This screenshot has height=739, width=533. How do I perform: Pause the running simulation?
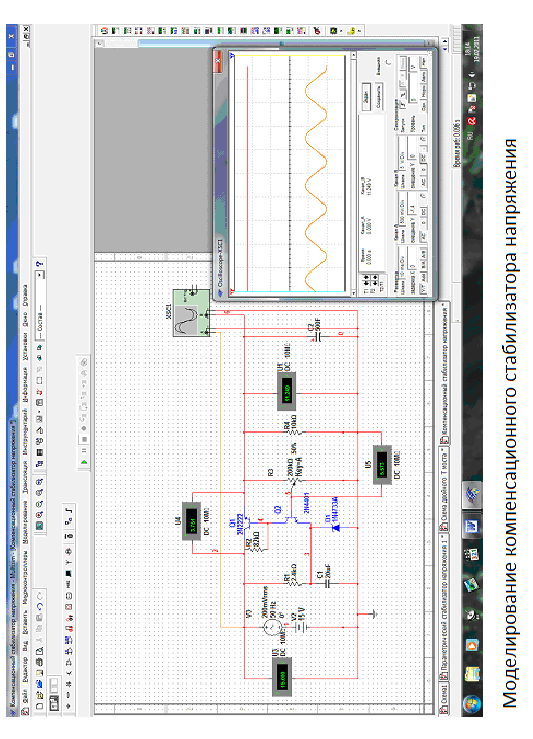84,451
